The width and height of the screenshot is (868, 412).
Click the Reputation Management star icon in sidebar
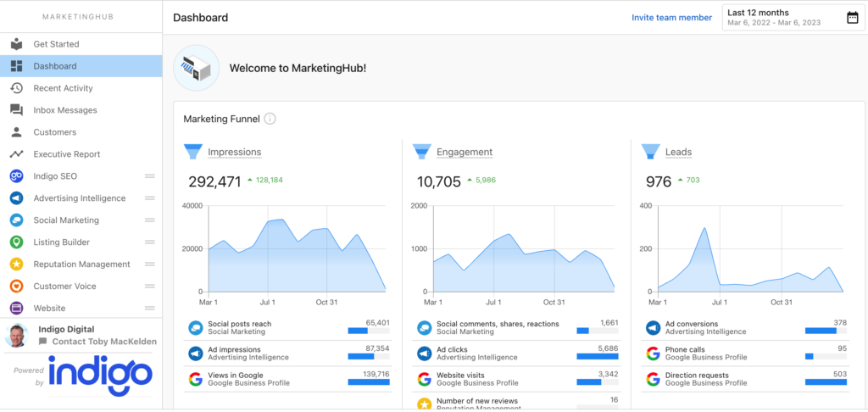click(17, 264)
